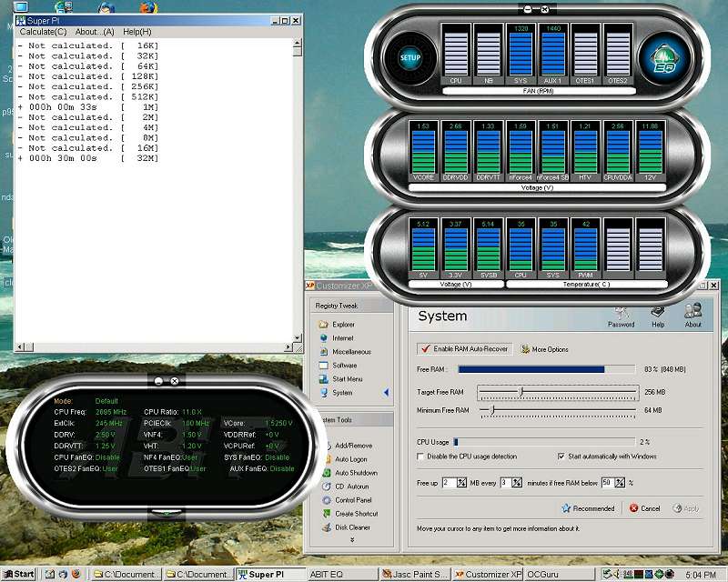Open the About icon in Customizer XP

click(x=693, y=316)
